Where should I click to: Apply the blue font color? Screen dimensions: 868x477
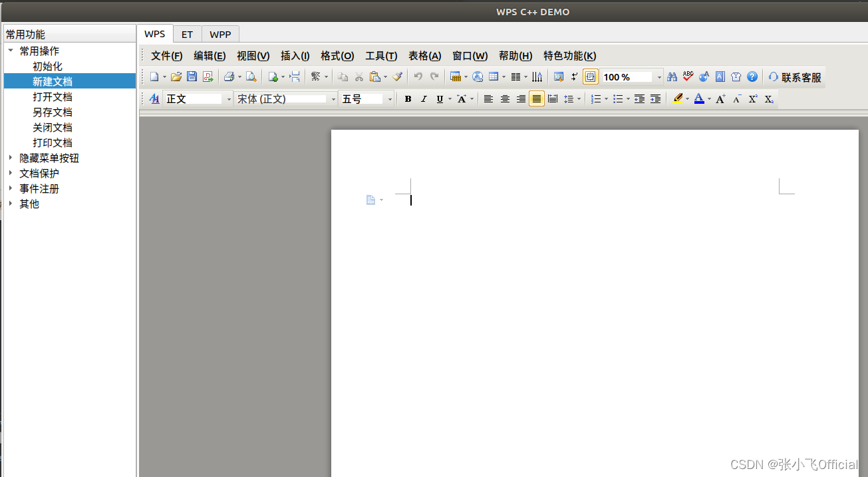click(x=699, y=98)
